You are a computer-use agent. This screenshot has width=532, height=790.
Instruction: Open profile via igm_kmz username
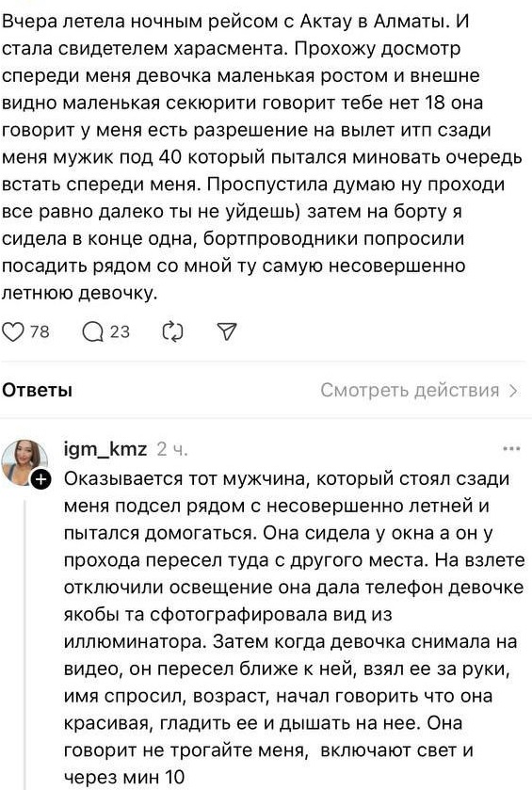pos(105,448)
